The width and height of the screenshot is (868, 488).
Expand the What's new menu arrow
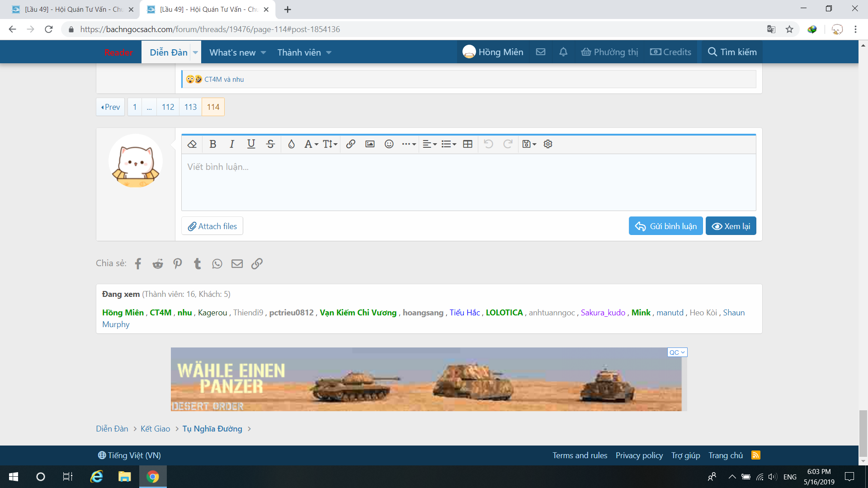[264, 52]
